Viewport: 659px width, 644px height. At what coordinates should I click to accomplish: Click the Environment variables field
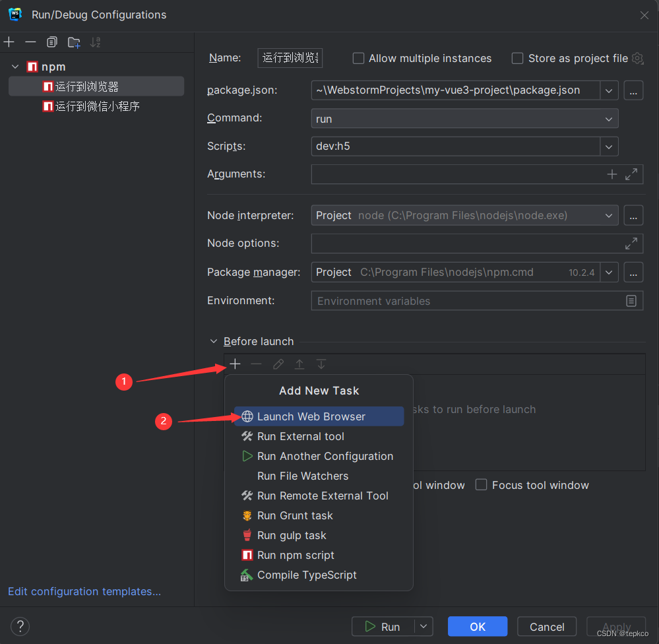click(x=477, y=301)
